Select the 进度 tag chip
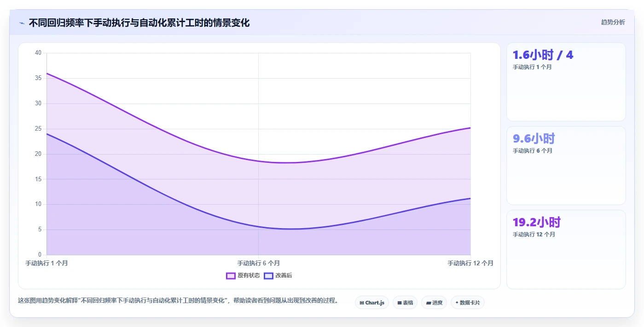This screenshot has width=644, height=327. (x=434, y=303)
